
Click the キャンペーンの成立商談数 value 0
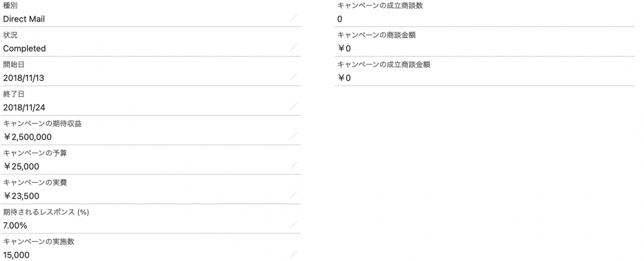[x=340, y=19]
